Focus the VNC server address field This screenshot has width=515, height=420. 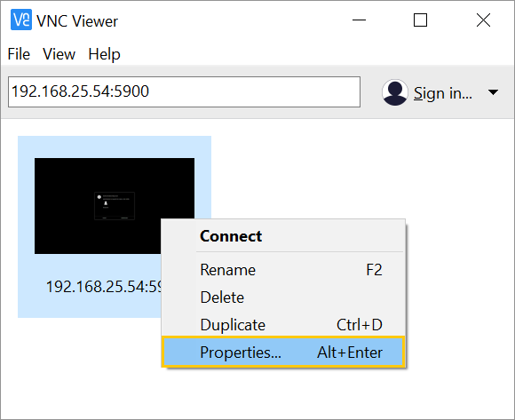pyautogui.click(x=184, y=92)
